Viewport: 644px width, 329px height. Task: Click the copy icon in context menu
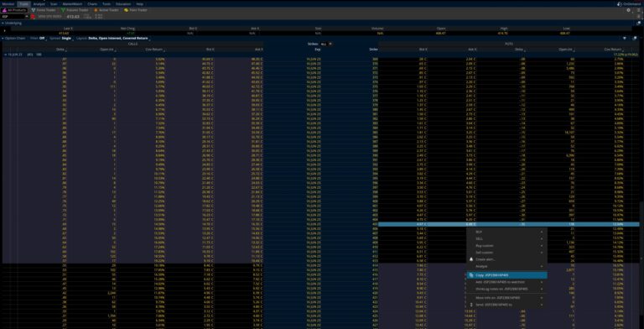(x=471, y=275)
